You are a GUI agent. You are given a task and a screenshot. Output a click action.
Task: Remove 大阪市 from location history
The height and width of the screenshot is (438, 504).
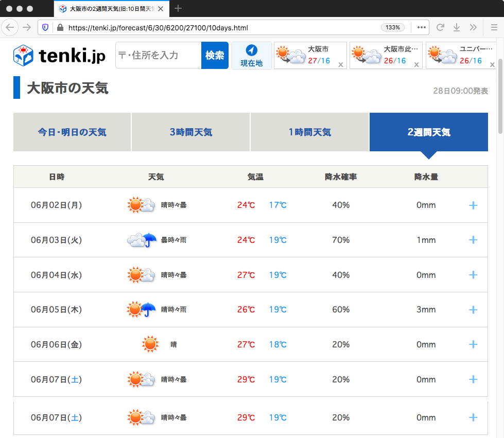pos(340,64)
